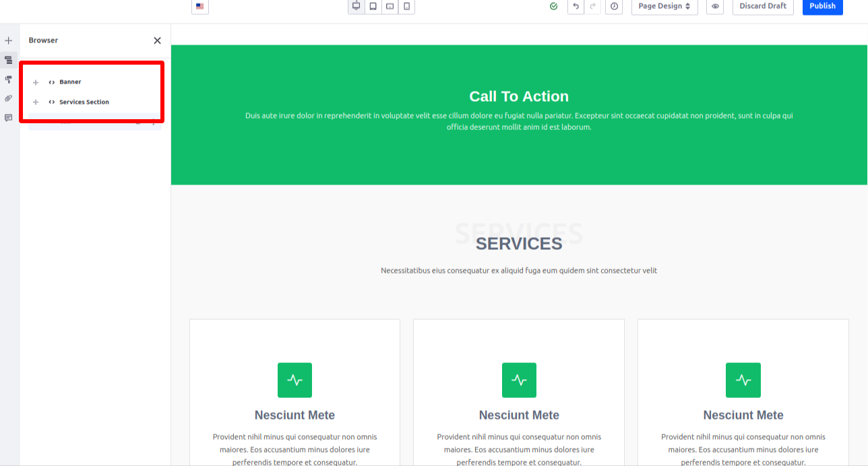Screen dimensions: 868x466
Task: Click the Discard Draft button
Action: 763,6
